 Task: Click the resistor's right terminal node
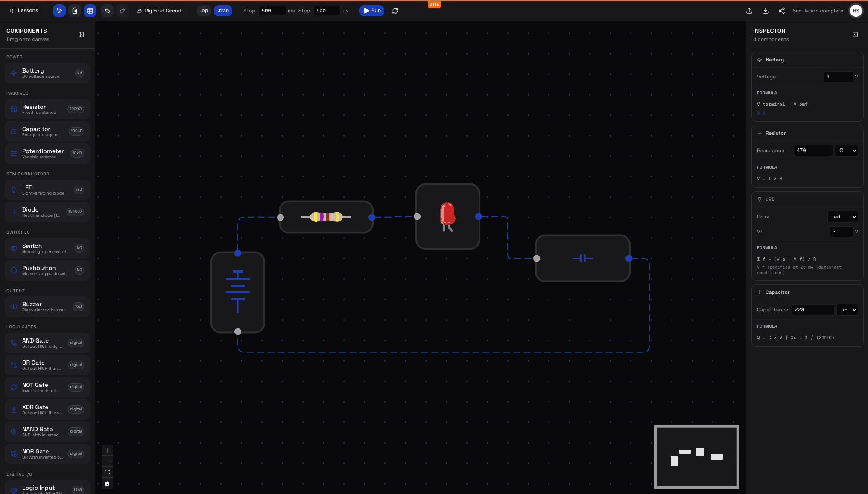(x=372, y=217)
